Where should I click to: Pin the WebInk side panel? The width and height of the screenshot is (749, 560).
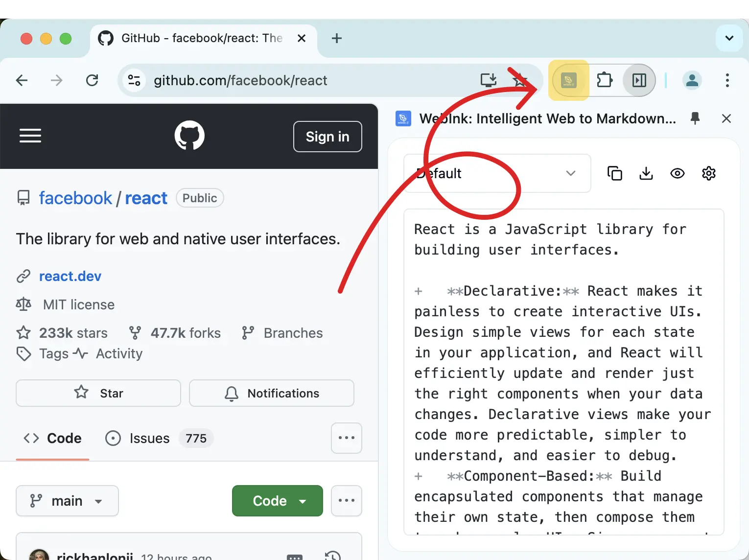coord(695,118)
